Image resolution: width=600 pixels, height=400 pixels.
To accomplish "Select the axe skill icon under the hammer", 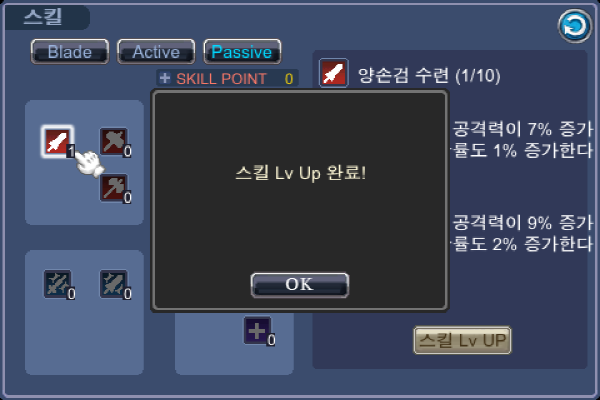I will [x=114, y=188].
